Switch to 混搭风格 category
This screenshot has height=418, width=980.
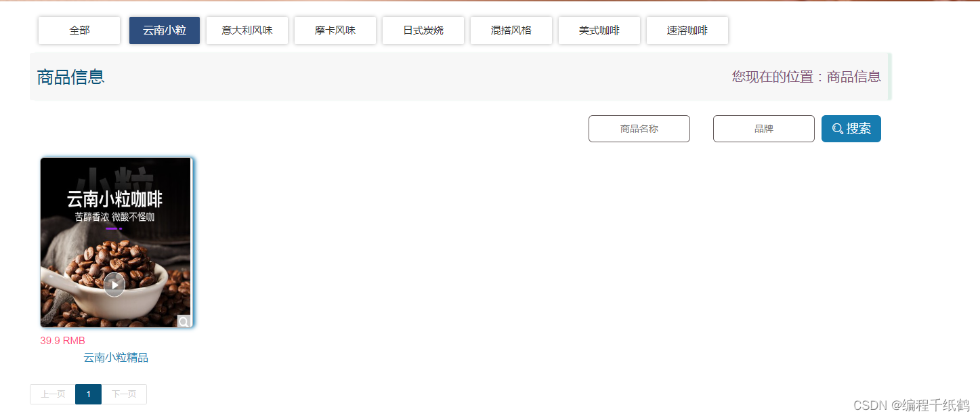click(511, 30)
